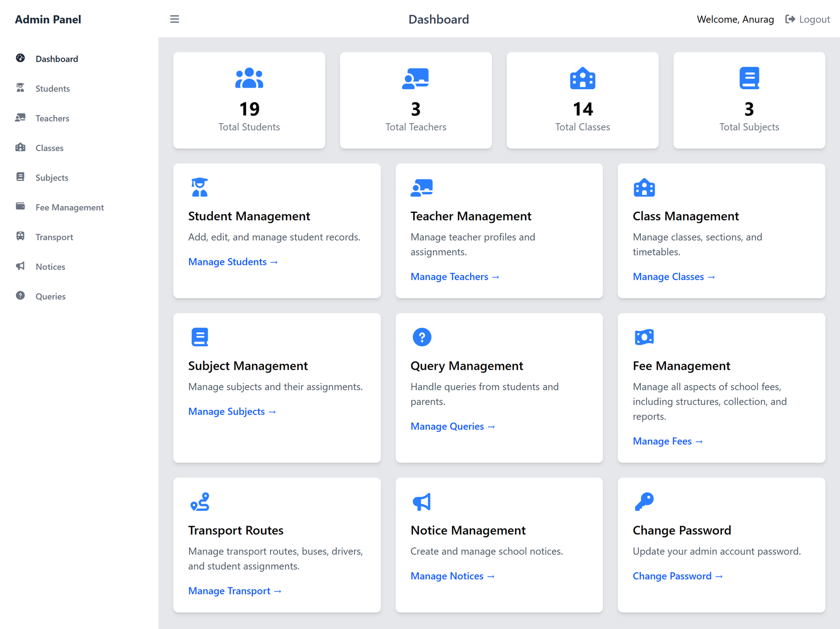Open Students from the sidebar
Viewport: 840px width, 629px height.
click(x=52, y=89)
